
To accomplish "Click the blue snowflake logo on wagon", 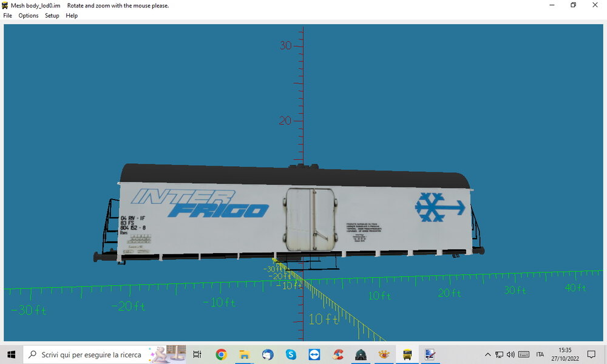I will pos(440,207).
